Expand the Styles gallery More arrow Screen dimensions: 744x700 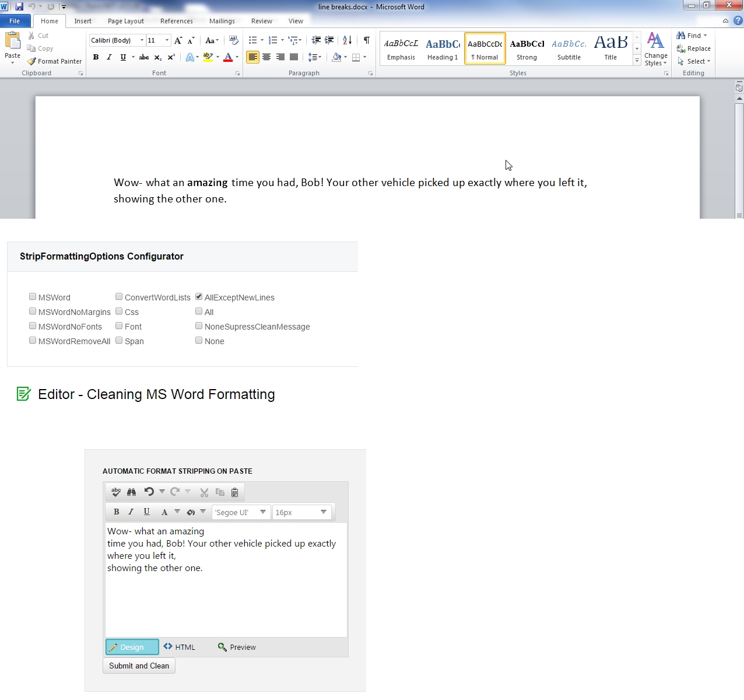[x=637, y=61]
